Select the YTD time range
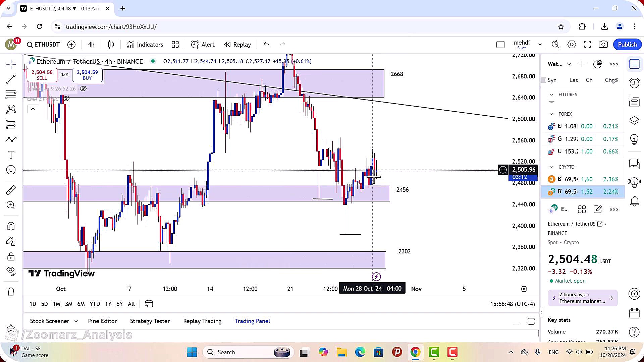The image size is (644, 362). 95,304
